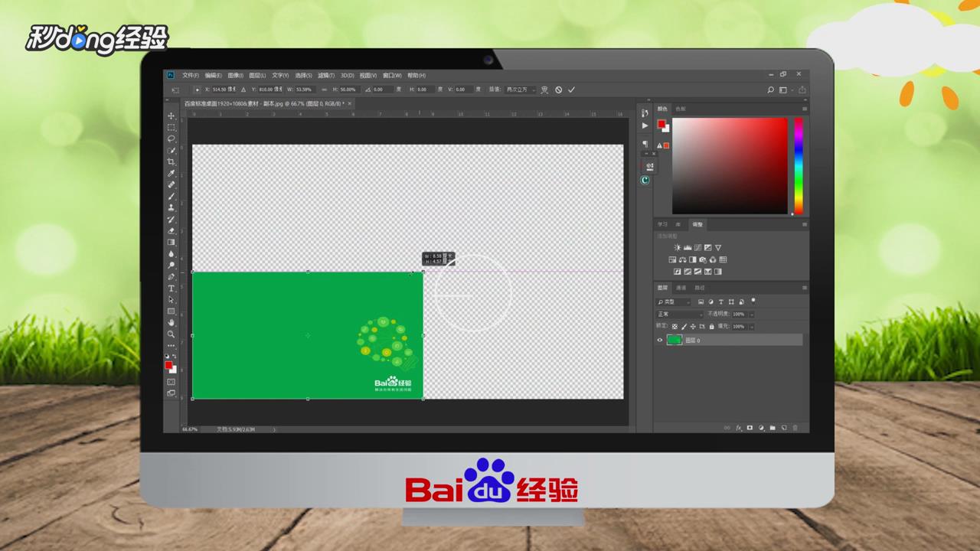Toggle type layer filter
The image size is (980, 551).
(720, 302)
